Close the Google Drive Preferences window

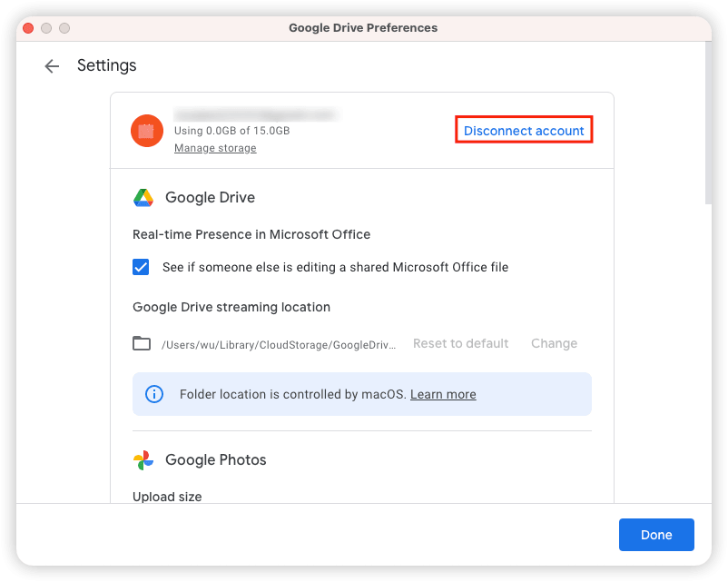[x=28, y=28]
